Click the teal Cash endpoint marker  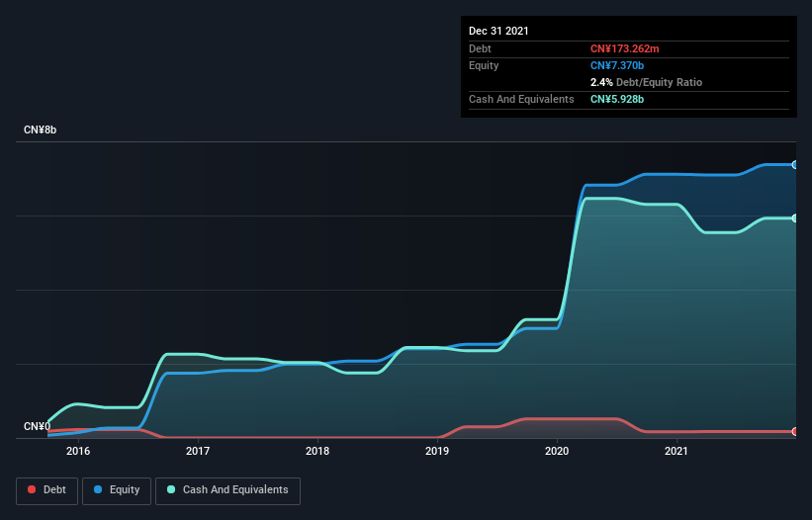click(795, 218)
